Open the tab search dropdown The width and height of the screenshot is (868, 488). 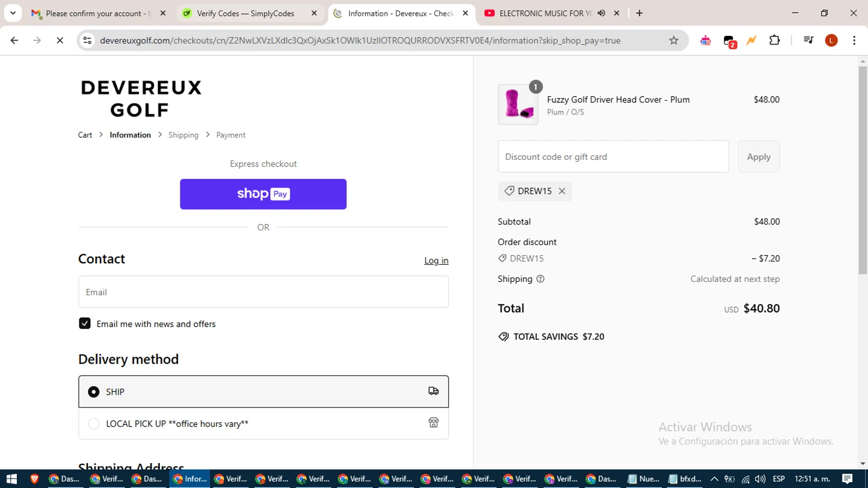coord(13,13)
